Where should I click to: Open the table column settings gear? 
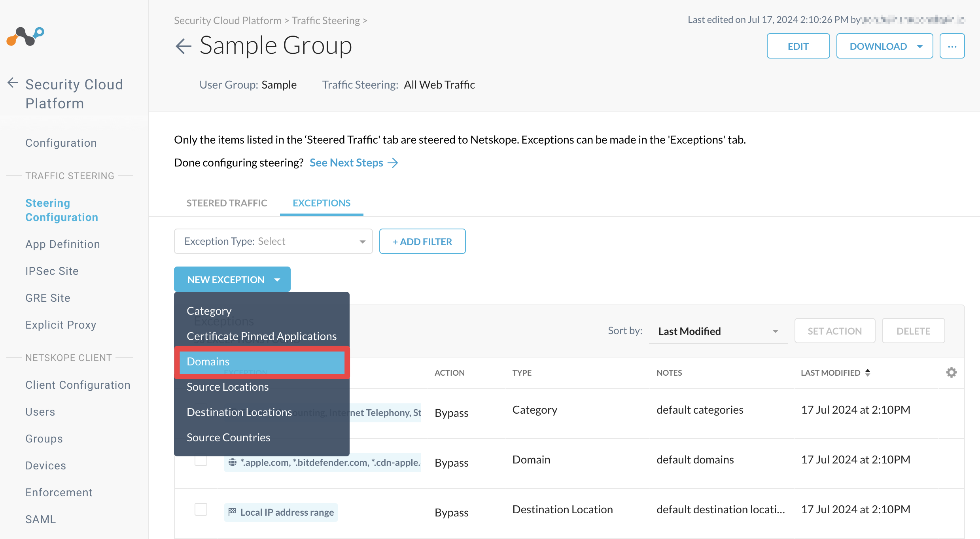[951, 373]
